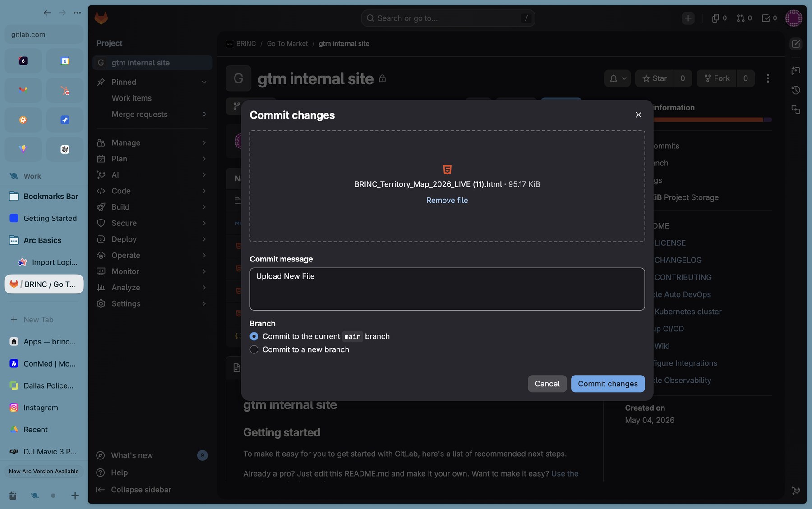Open the ConMed tab in Arc sidebar
This screenshot has height=509, width=812.
click(x=44, y=363)
